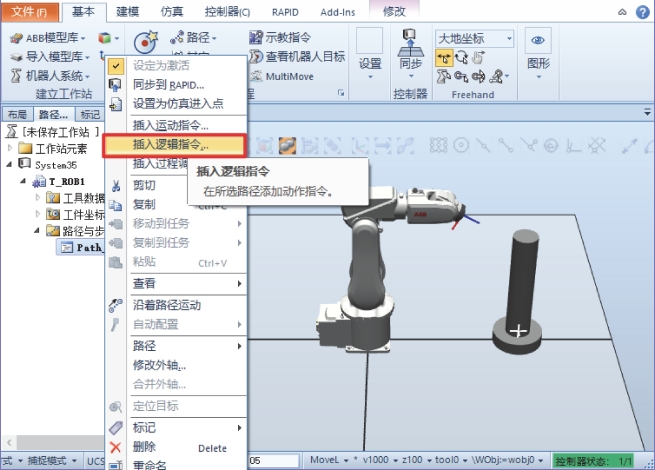This screenshot has width=655, height=470.
Task: Open the 控制器(C) ribbon tab
Action: click(x=227, y=12)
